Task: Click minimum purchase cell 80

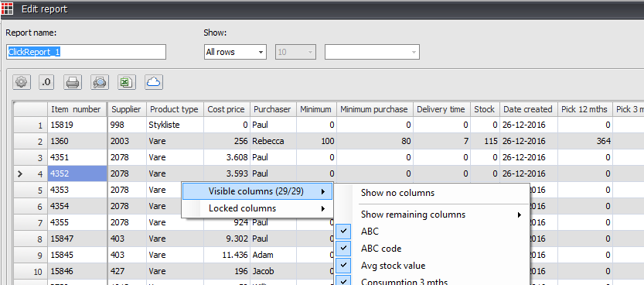Action: click(x=375, y=141)
